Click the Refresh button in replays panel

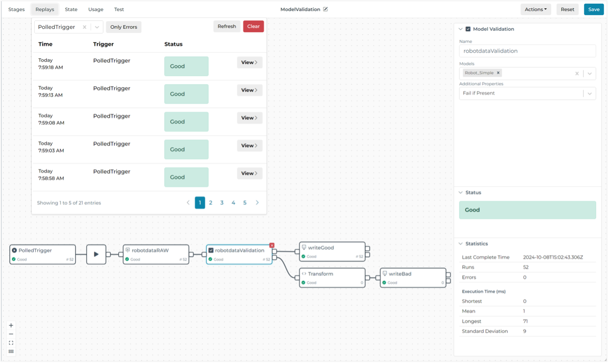[x=227, y=26]
